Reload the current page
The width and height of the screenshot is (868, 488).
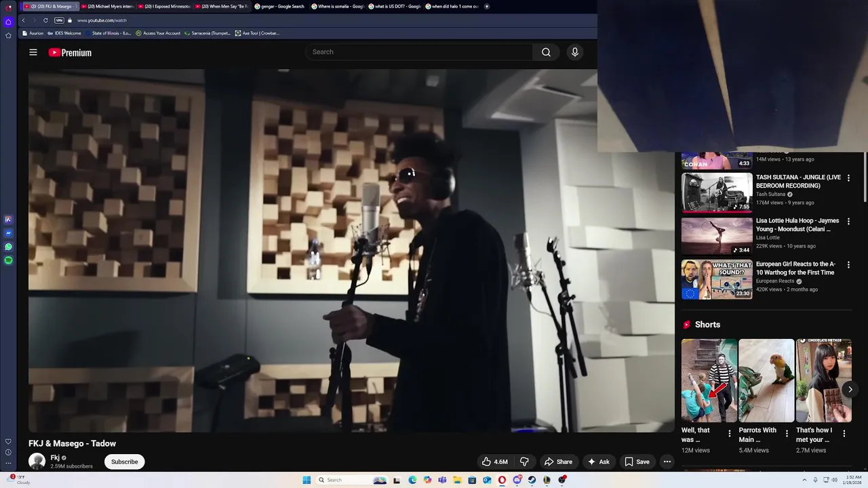pos(45,20)
